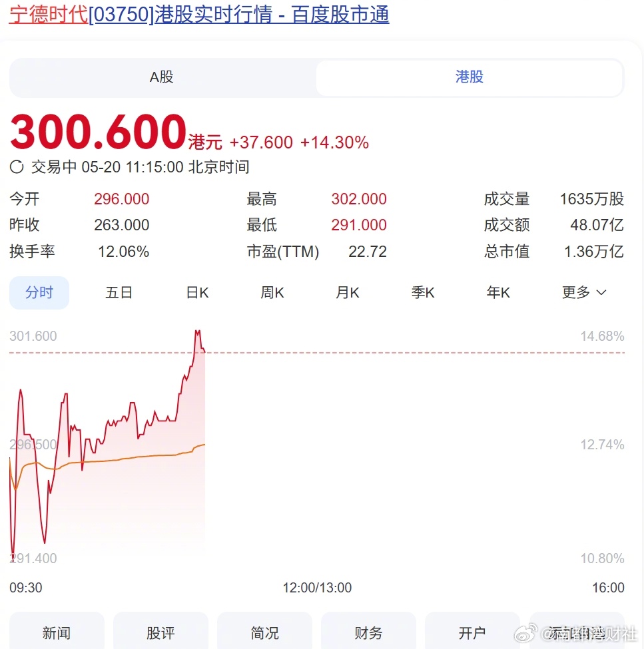Open the 股评 section button
The height and width of the screenshot is (649, 644).
coord(161,632)
